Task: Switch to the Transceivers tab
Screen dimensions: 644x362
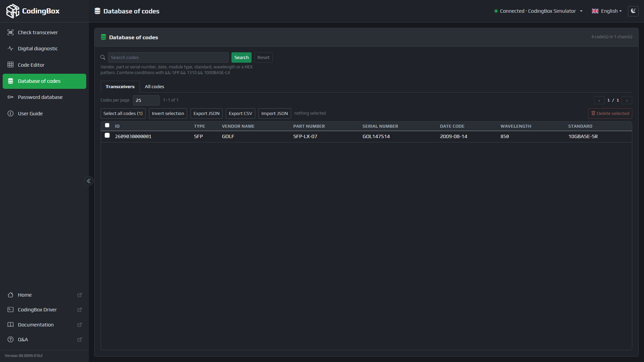Action: pos(120,86)
